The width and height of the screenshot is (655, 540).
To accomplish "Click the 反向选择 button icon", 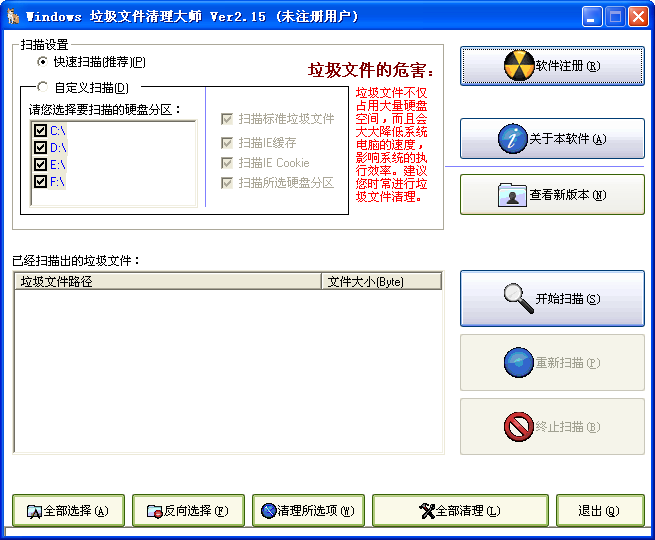I will coord(154,511).
